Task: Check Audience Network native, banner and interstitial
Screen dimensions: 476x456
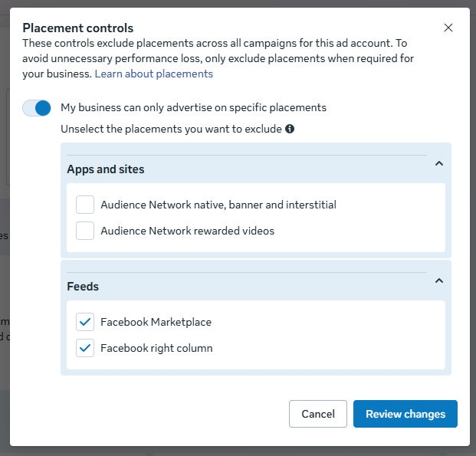Action: coord(86,205)
